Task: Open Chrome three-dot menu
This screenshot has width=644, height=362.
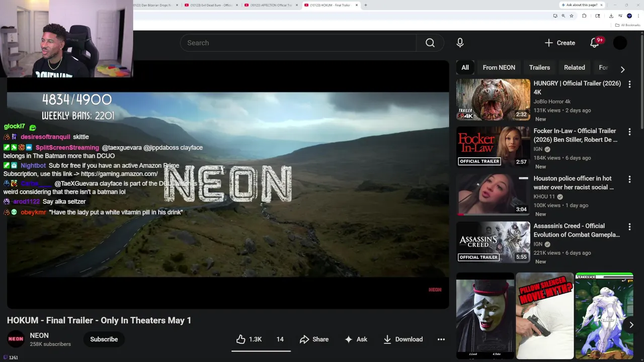Action: click(638, 16)
